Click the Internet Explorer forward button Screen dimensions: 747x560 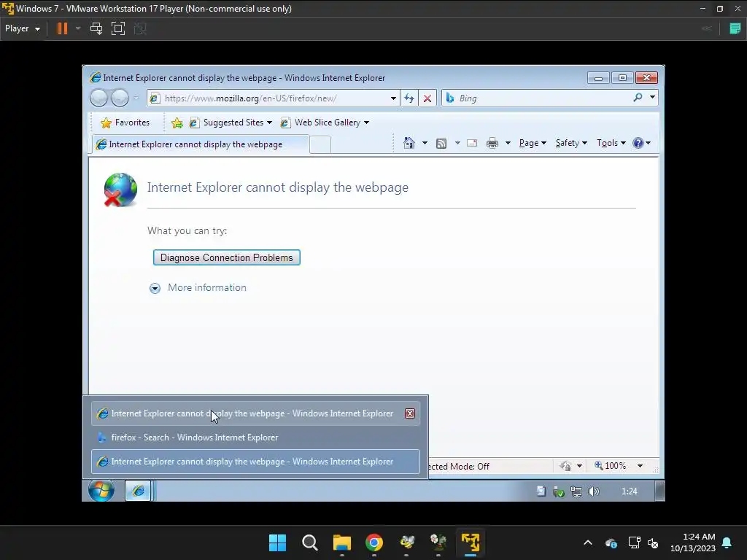(x=120, y=98)
